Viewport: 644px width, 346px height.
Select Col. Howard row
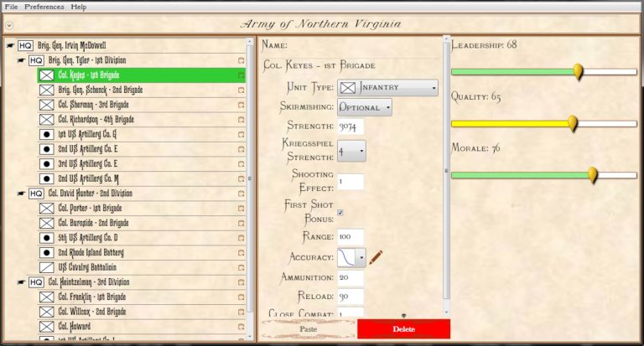point(142,326)
